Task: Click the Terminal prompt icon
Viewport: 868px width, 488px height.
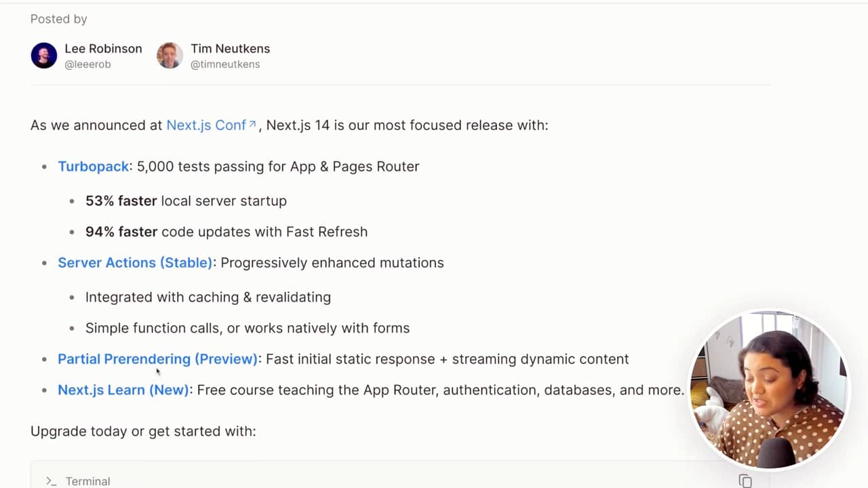Action: click(x=51, y=481)
